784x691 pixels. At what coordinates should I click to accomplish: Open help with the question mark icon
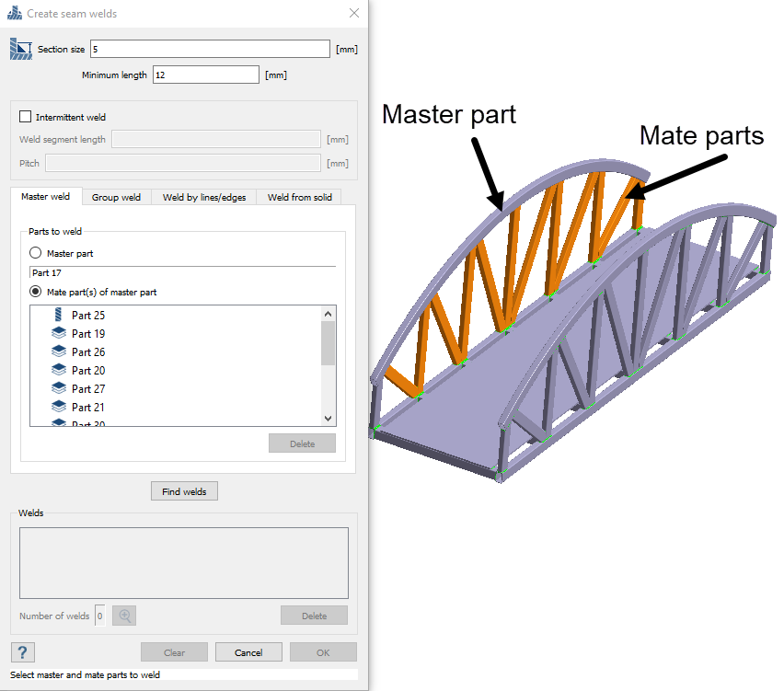click(23, 652)
